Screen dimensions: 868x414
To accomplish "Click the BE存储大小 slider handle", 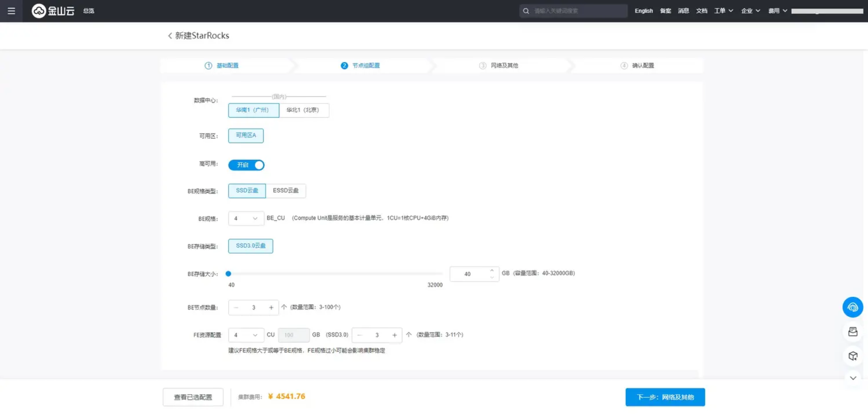I will click(x=228, y=274).
